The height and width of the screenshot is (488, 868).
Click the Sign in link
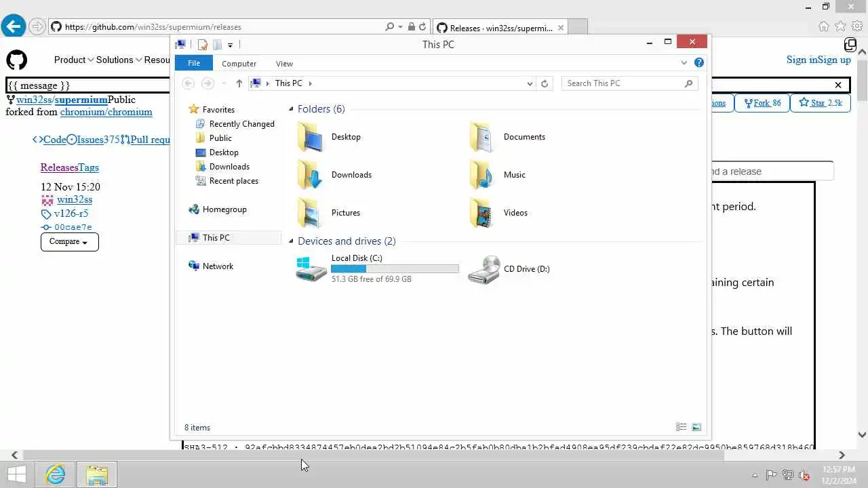pyautogui.click(x=802, y=60)
